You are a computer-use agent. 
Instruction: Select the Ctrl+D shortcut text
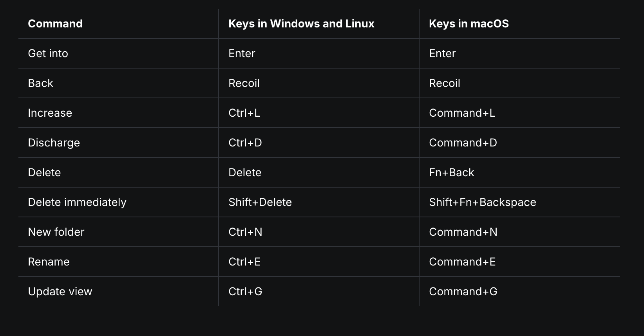click(245, 143)
